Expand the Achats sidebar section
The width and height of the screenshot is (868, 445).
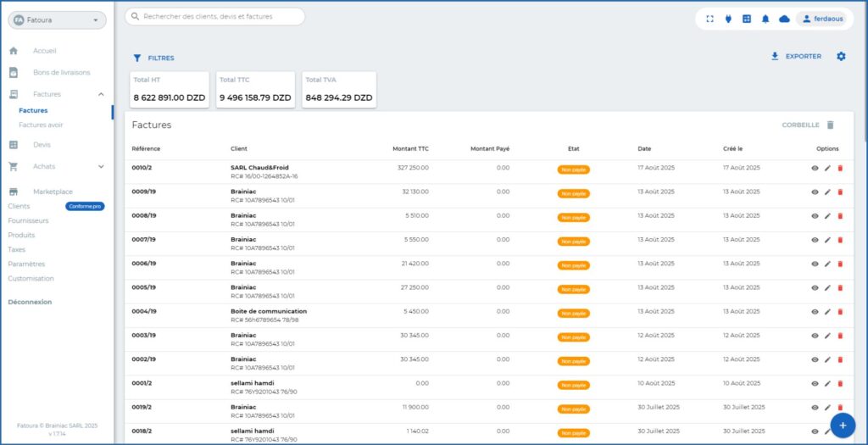101,166
